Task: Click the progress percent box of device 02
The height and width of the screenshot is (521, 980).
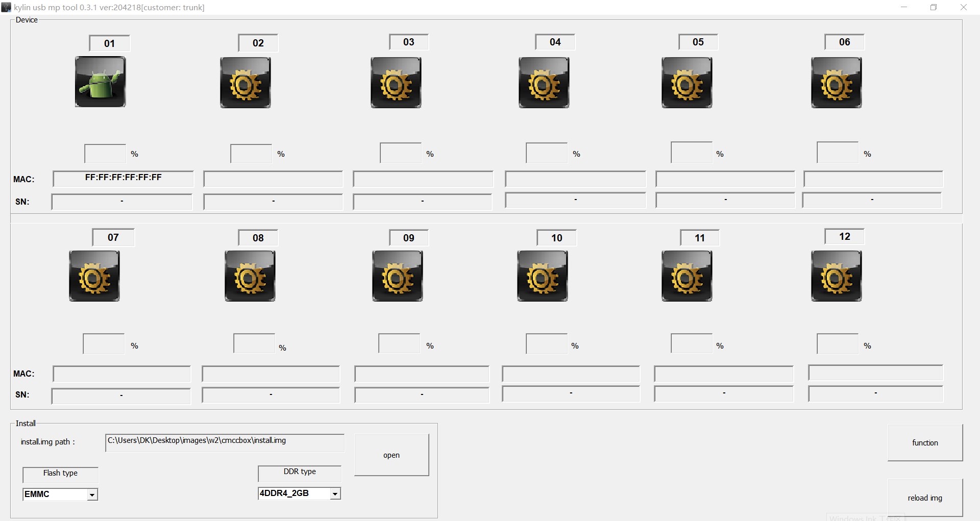Action: coord(251,154)
